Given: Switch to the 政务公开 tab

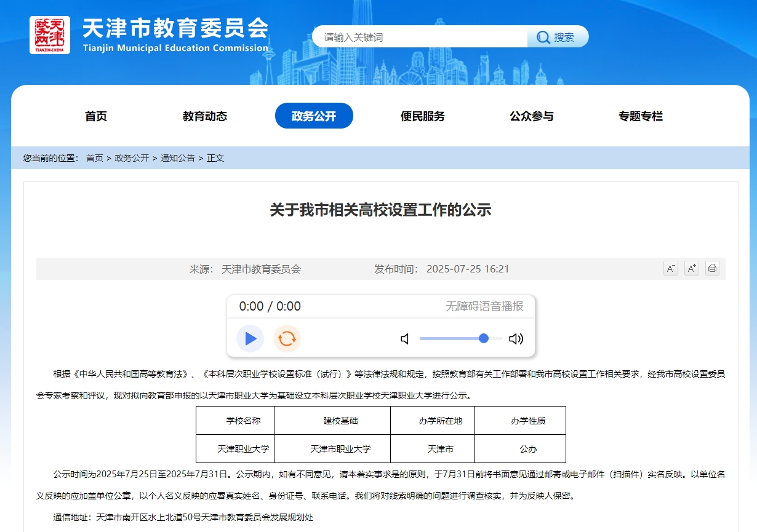Looking at the screenshot, I should point(314,116).
